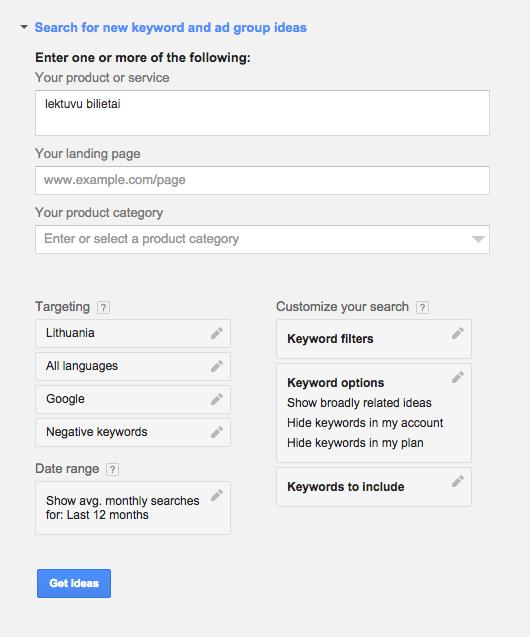Collapse the Search for new keyword section arrow
This screenshot has height=637, width=530.
coord(24,27)
